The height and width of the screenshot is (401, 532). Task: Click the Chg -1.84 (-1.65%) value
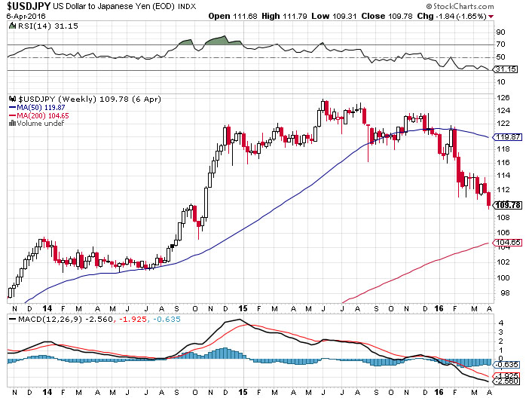(x=451, y=17)
